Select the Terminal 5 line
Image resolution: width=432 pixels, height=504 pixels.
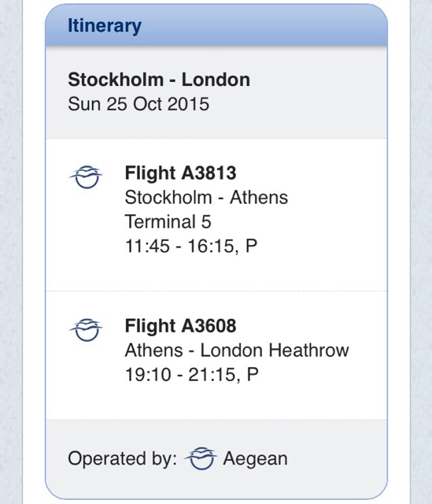click(x=168, y=222)
